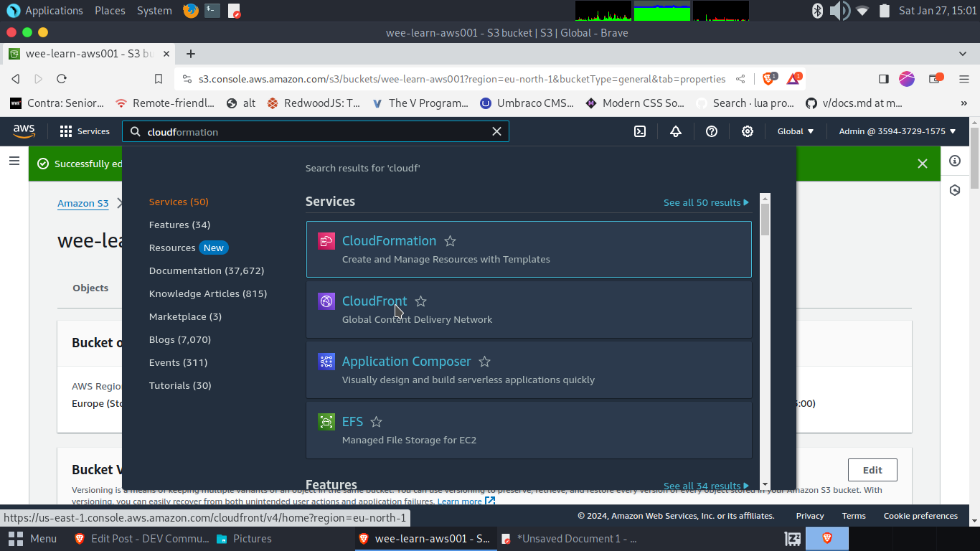Open a new browser tab
Viewport: 980px width, 551px height.
pos(191,54)
